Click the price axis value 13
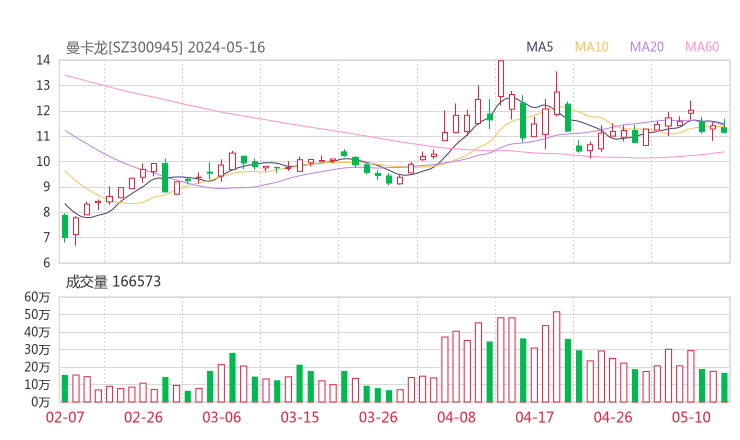 43,85
